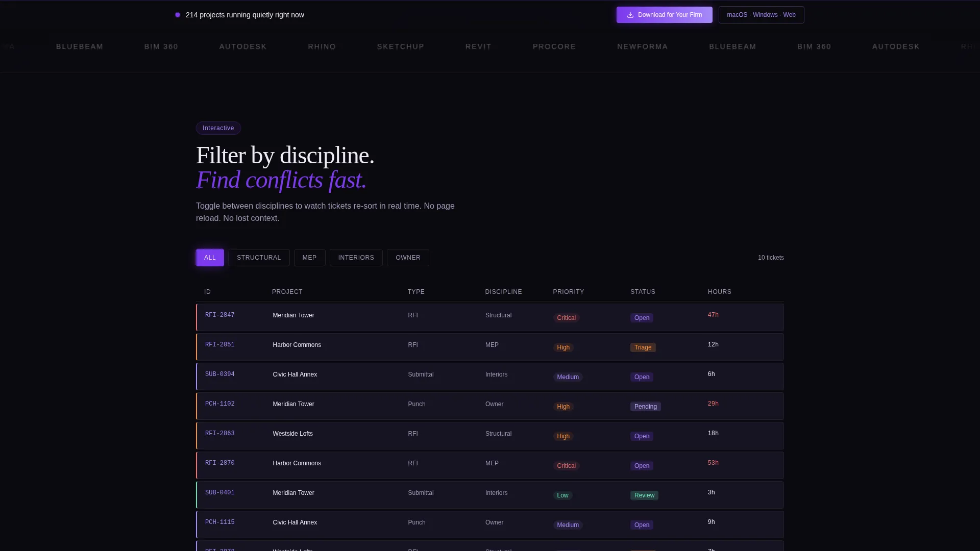Click the ID column header

click(x=207, y=292)
